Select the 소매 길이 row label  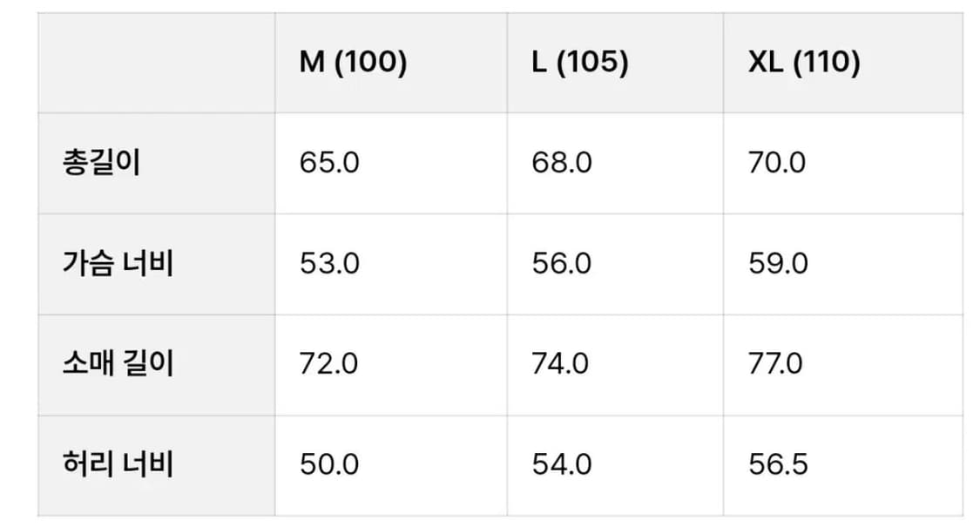[x=118, y=363]
